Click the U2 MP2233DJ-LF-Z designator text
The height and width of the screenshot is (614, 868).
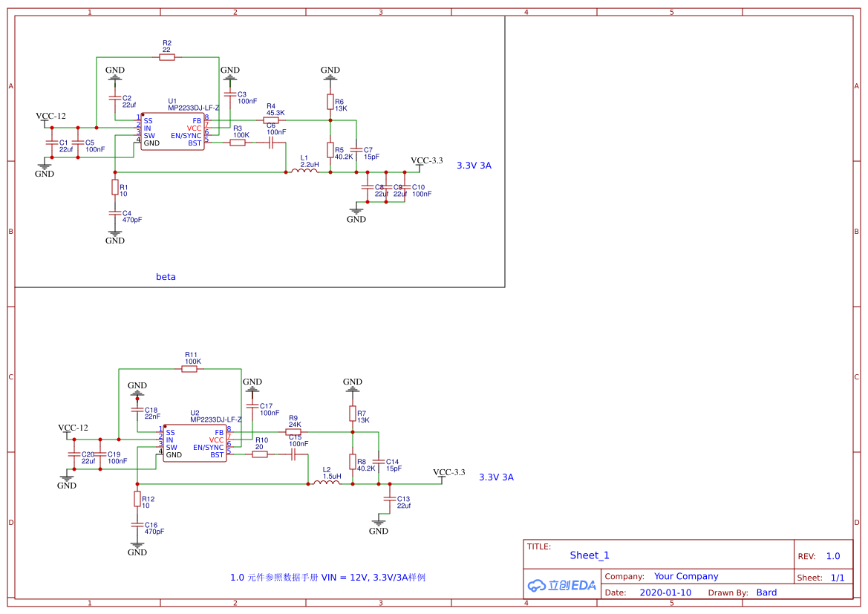tap(216, 417)
